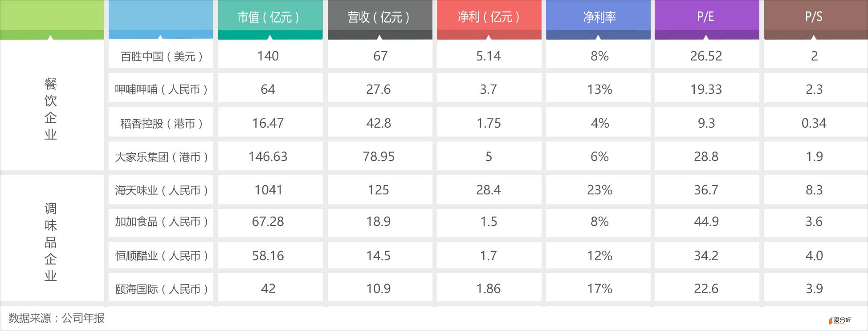Select the 大家乐集团（港币） row label
Screen dimensions: 868x331
[x=161, y=157]
